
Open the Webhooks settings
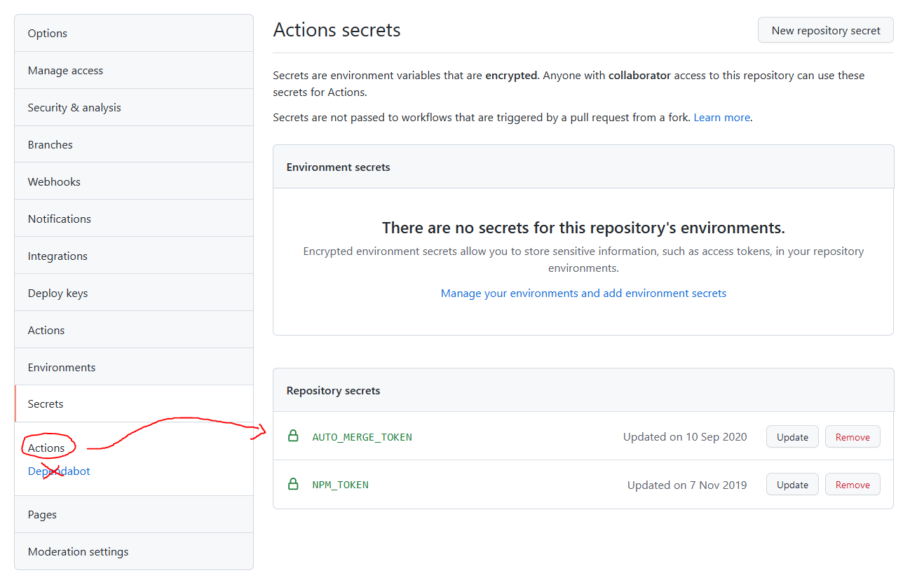[x=134, y=181]
